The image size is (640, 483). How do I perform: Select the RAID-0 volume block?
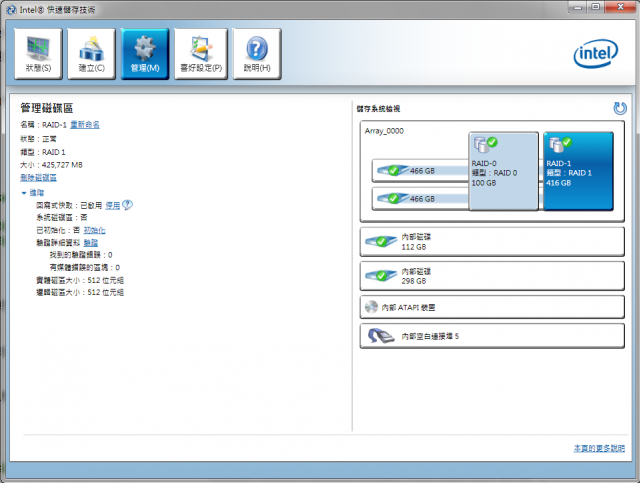(503, 171)
